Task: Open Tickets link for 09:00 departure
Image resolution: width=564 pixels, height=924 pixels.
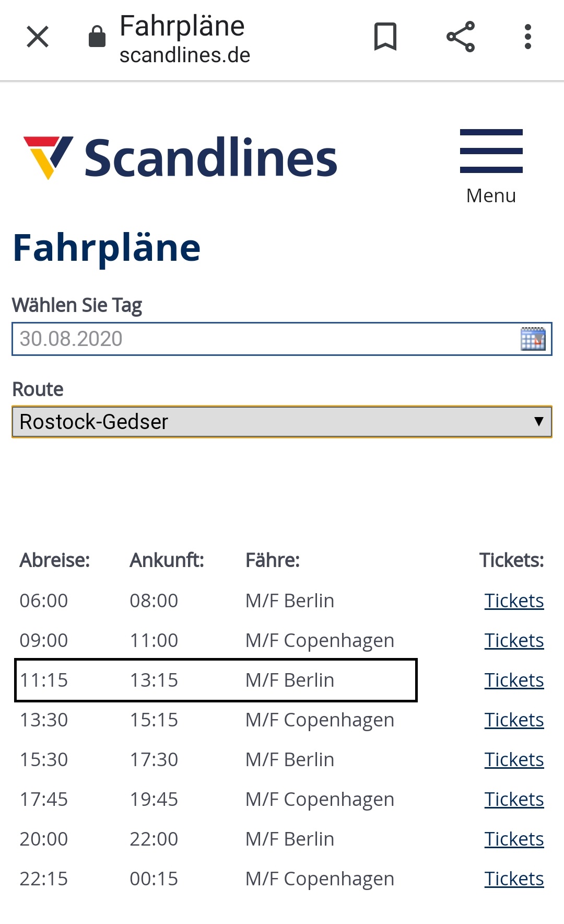Action: pyautogui.click(x=514, y=641)
